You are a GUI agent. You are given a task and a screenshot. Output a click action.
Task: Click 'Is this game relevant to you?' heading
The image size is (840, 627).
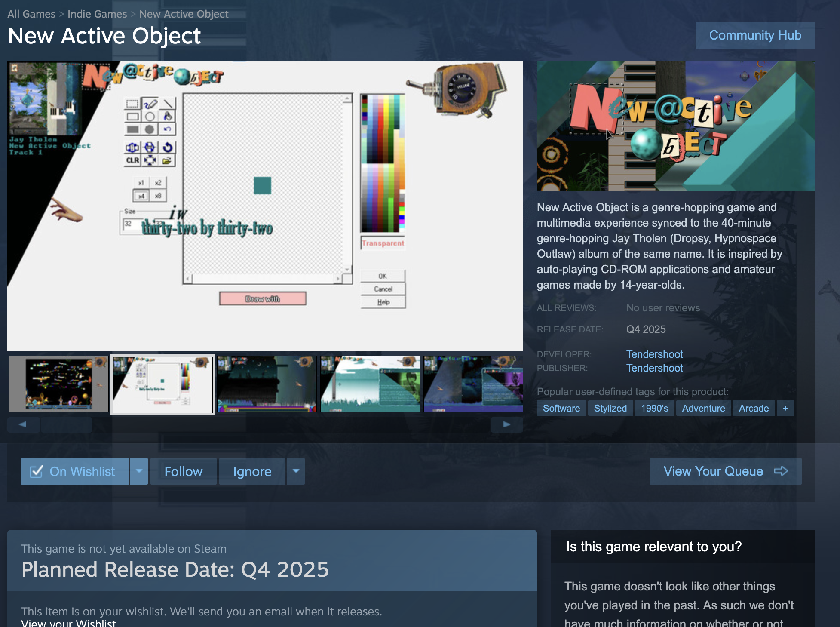[654, 547]
